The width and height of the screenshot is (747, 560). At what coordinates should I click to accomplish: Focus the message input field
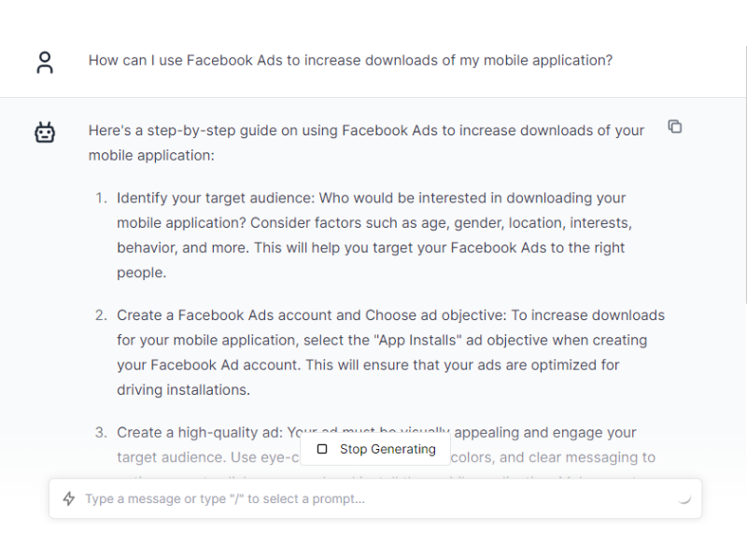375,498
